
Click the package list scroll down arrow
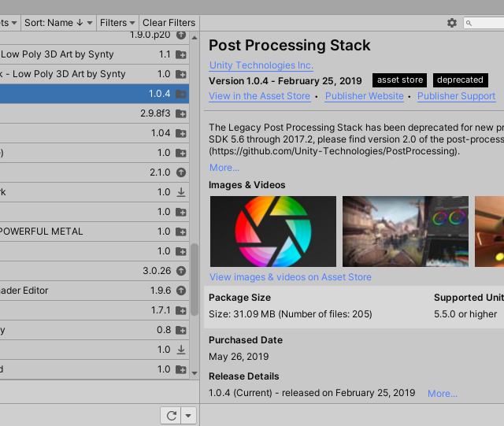click(x=195, y=373)
